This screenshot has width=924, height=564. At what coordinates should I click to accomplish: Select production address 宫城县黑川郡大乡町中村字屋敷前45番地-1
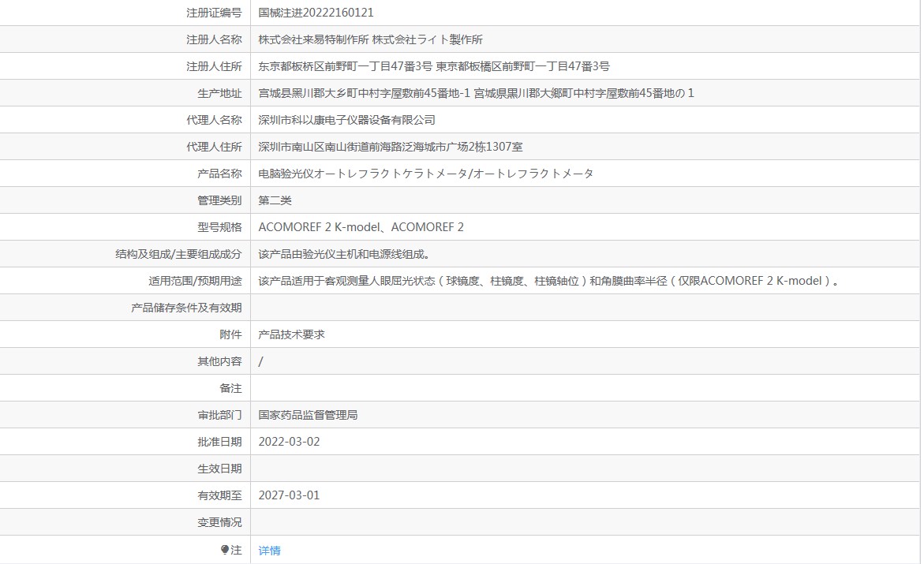coord(365,93)
